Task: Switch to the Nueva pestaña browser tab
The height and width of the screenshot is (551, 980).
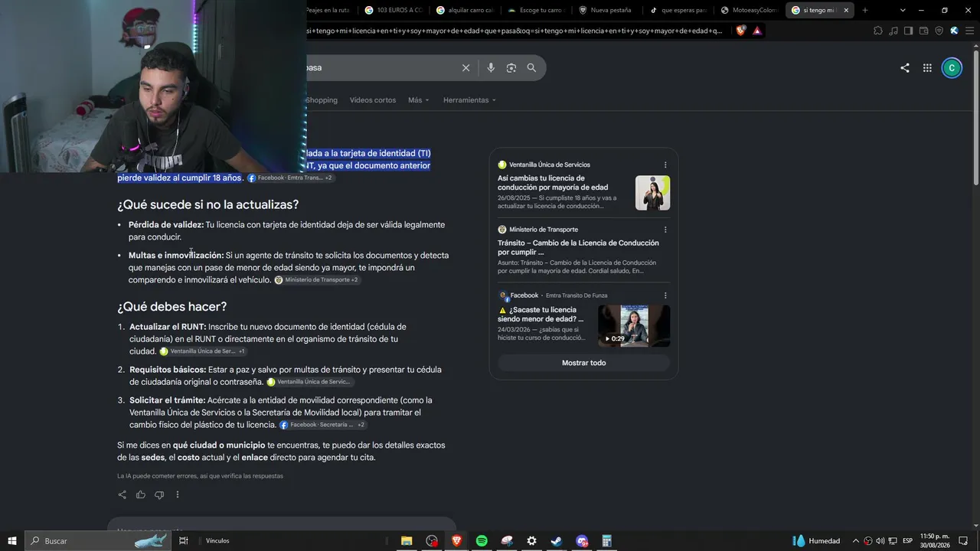Action: tap(607, 10)
